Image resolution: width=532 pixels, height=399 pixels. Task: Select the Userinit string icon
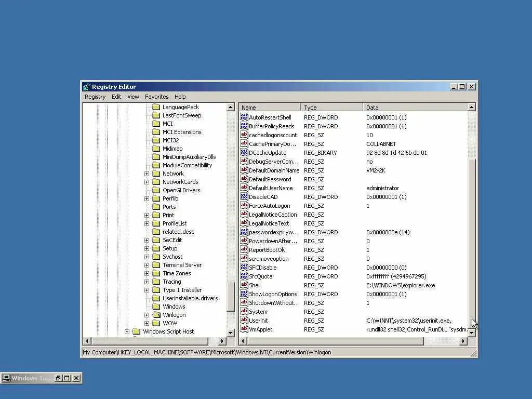(x=244, y=320)
